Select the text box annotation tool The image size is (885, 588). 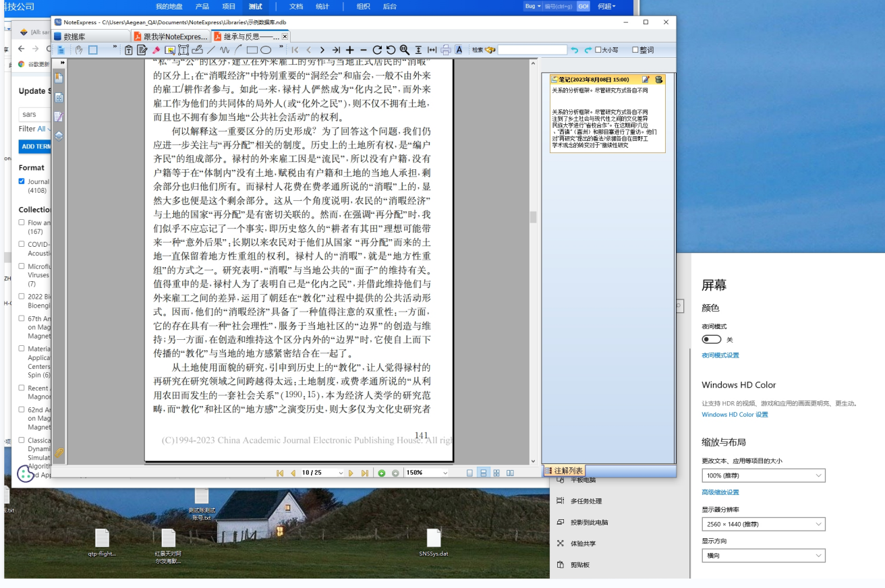click(183, 50)
